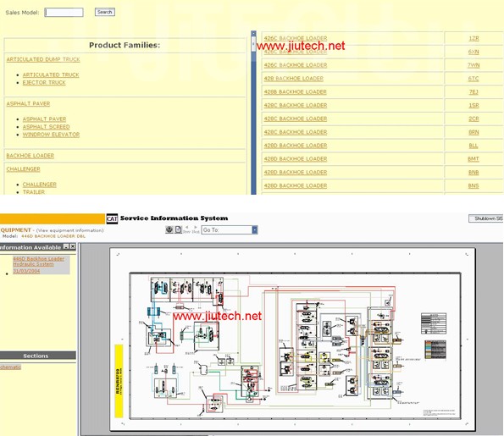This screenshot has width=504, height=436.
Task: Click the 446D BACKHOE LOADER DBL model text
Action: 53,236
